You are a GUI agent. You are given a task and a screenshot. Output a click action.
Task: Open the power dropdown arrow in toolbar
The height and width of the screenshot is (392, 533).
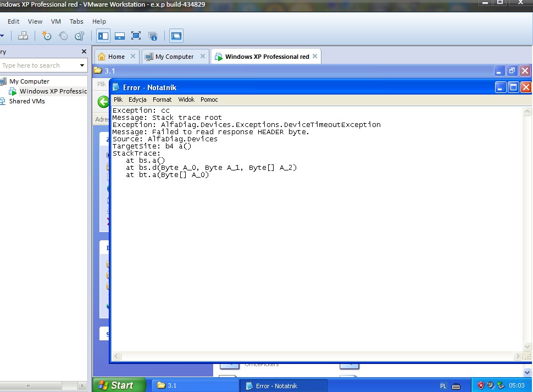click(x=2, y=36)
